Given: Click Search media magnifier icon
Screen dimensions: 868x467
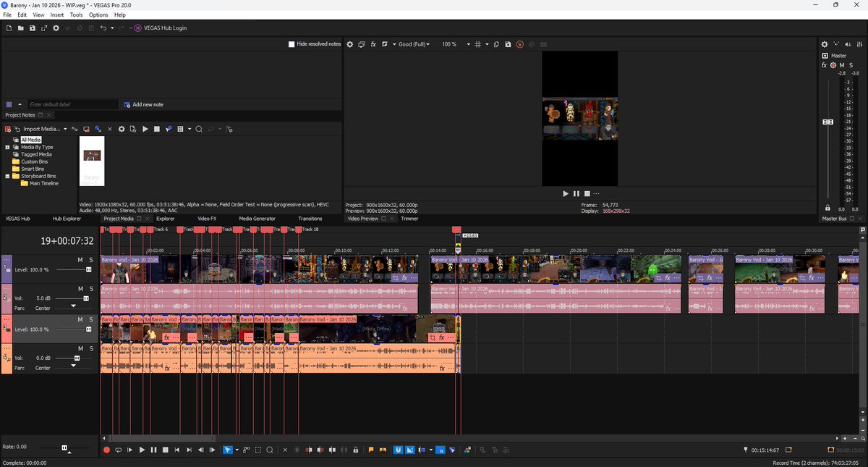Looking at the screenshot, I should click(x=199, y=129).
